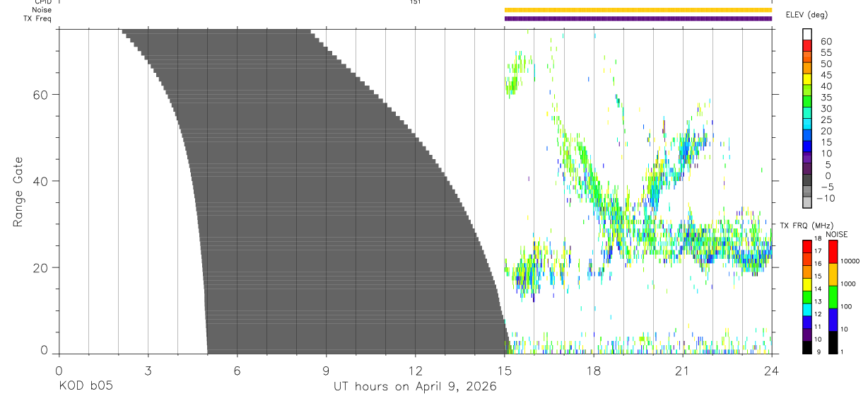
Task: Click the '24' tick on the hours axis
Action: pos(772,371)
